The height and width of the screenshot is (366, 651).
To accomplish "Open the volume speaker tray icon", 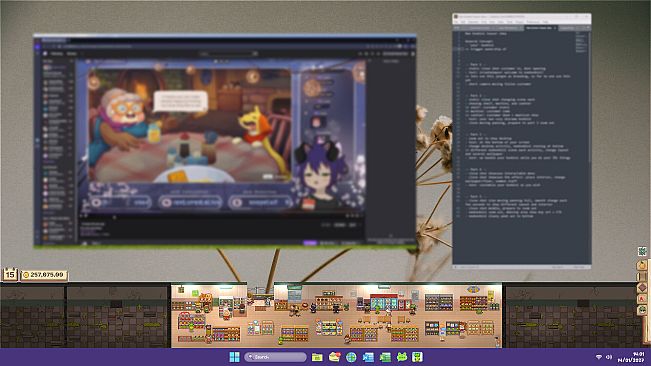I will (x=609, y=357).
